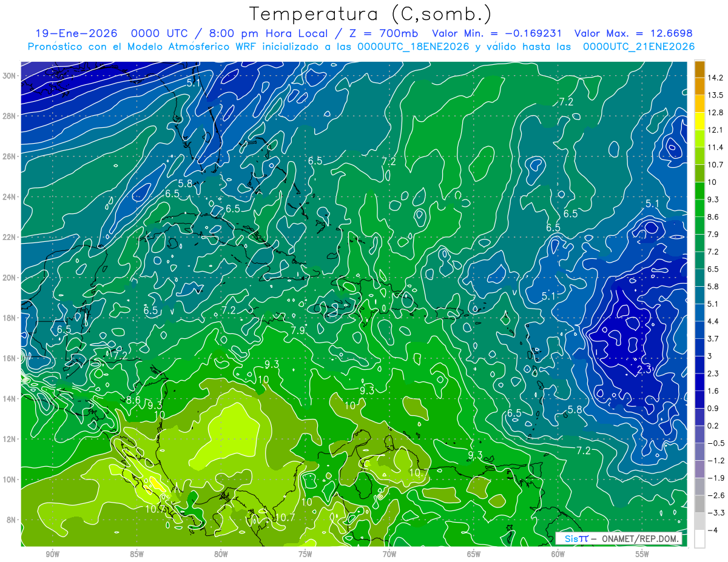The width and height of the screenshot is (728, 562).
Task: Click the "-1.9" color bar value
Action: coord(716,478)
